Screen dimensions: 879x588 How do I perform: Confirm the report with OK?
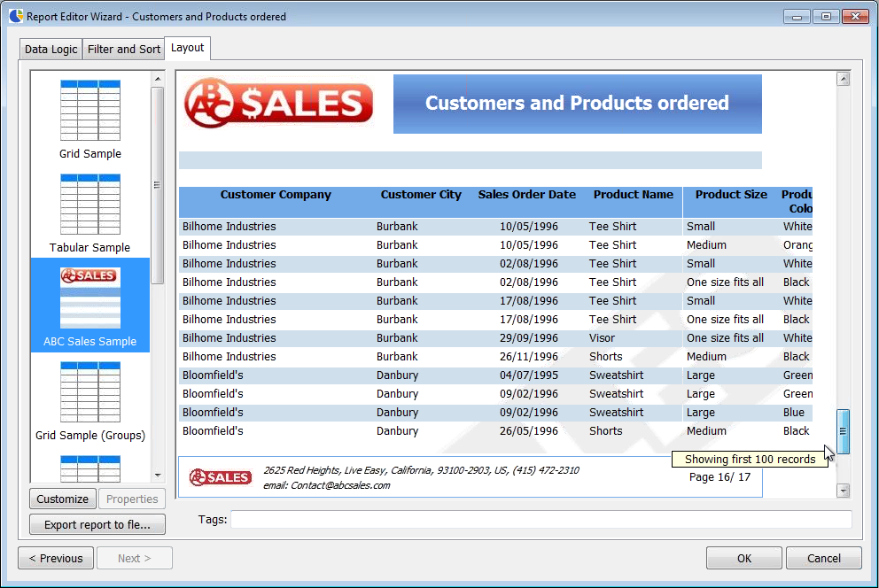click(x=743, y=558)
